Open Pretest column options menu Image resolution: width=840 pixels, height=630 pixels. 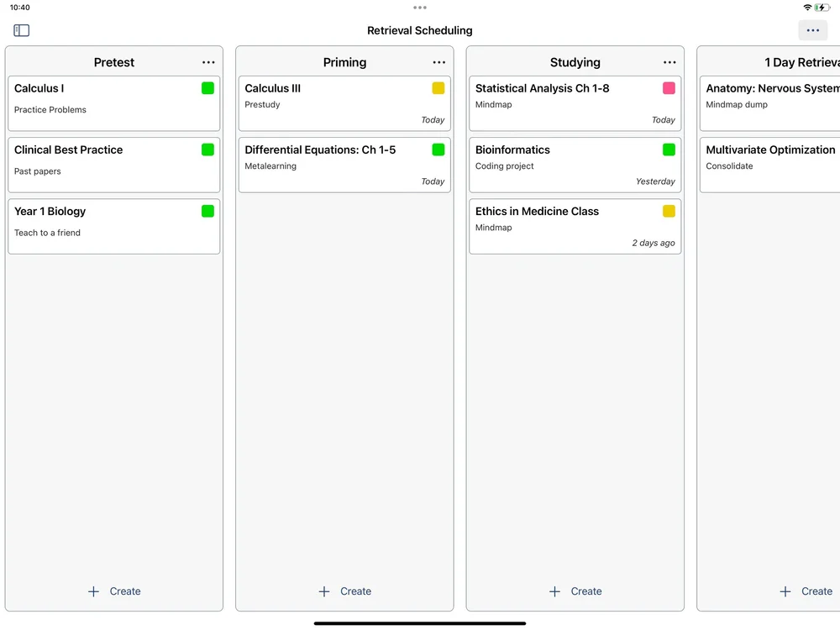point(208,63)
